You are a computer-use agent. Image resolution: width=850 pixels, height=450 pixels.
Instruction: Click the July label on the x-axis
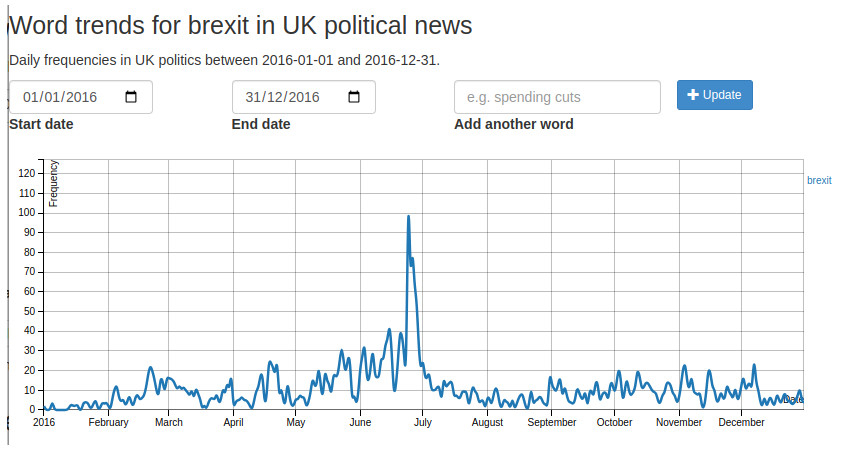[422, 422]
